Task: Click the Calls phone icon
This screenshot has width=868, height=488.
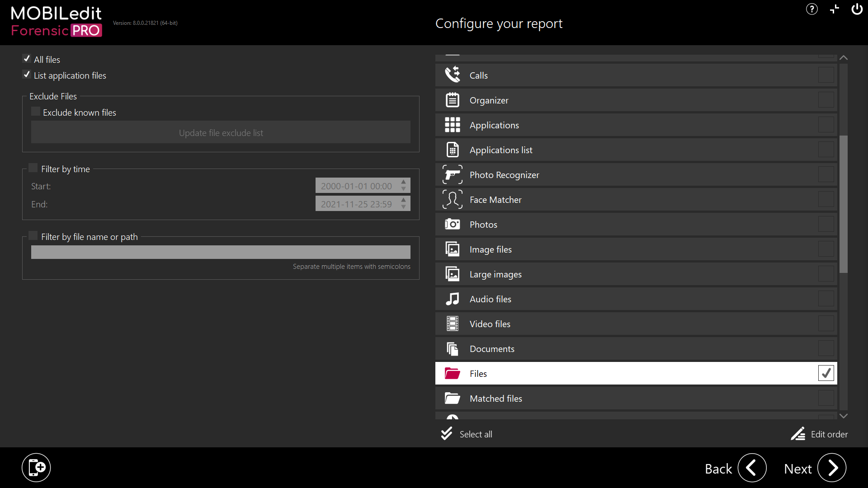Action: coord(452,75)
